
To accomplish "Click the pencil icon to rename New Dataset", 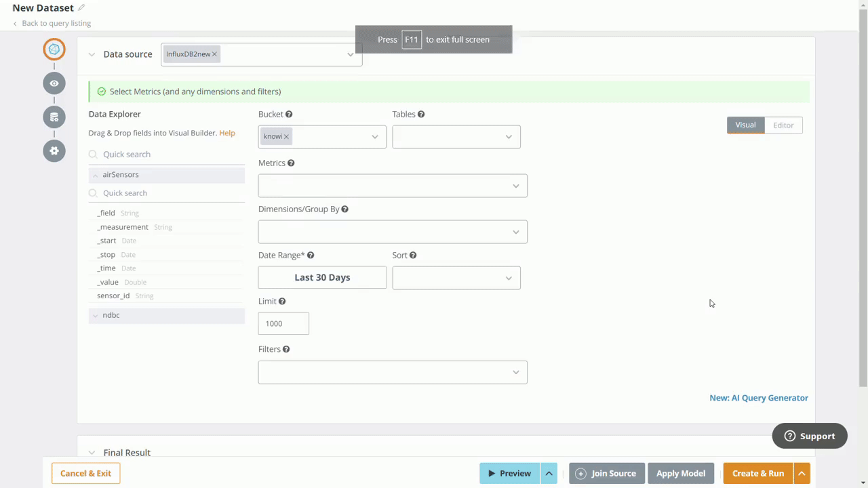I will point(81,7).
